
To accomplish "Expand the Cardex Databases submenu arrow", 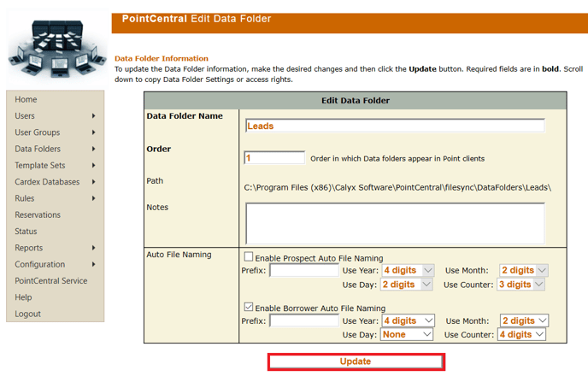I will pos(93,182).
